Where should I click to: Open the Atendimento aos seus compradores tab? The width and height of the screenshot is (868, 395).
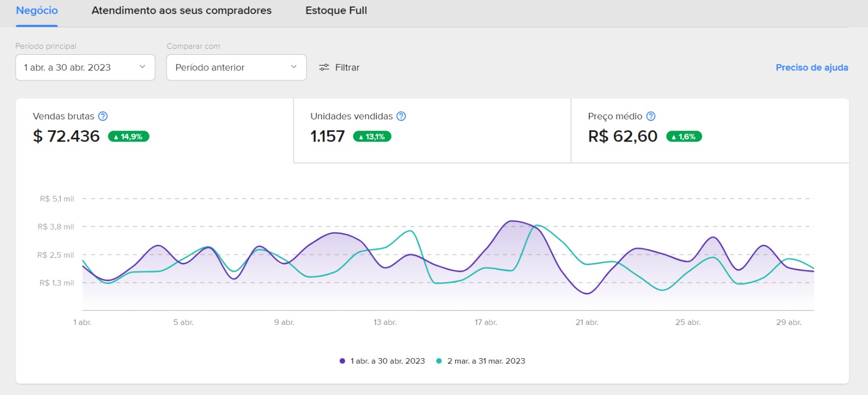(x=181, y=10)
